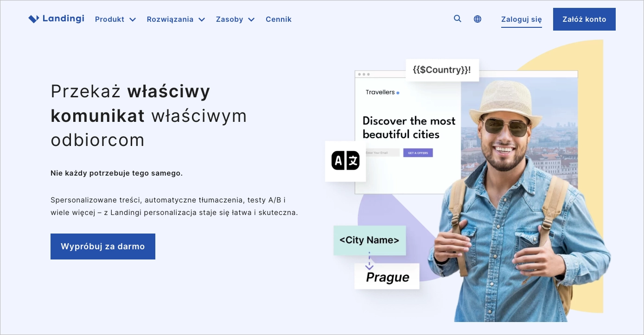644x335 pixels.
Task: Select Cennik in the navigation menu
Action: pos(278,19)
